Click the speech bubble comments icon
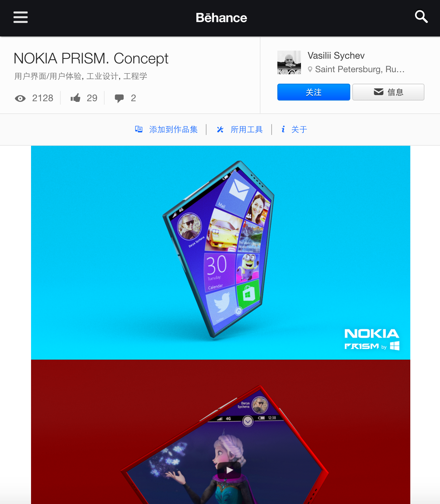The image size is (440, 504). (119, 98)
